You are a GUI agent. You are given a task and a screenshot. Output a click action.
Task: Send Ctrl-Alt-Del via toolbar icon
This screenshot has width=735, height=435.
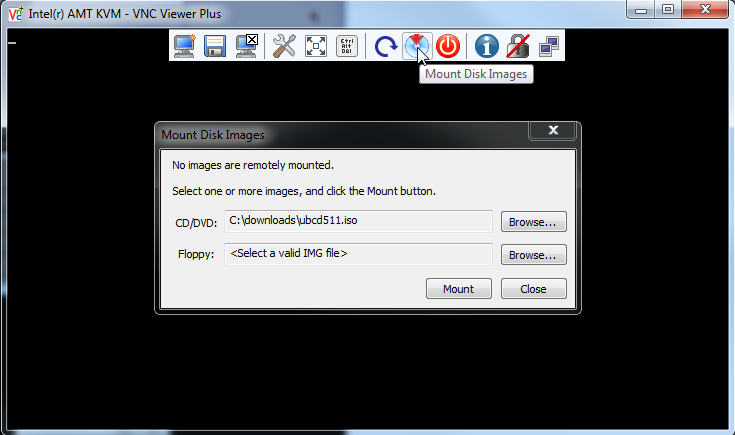[347, 46]
